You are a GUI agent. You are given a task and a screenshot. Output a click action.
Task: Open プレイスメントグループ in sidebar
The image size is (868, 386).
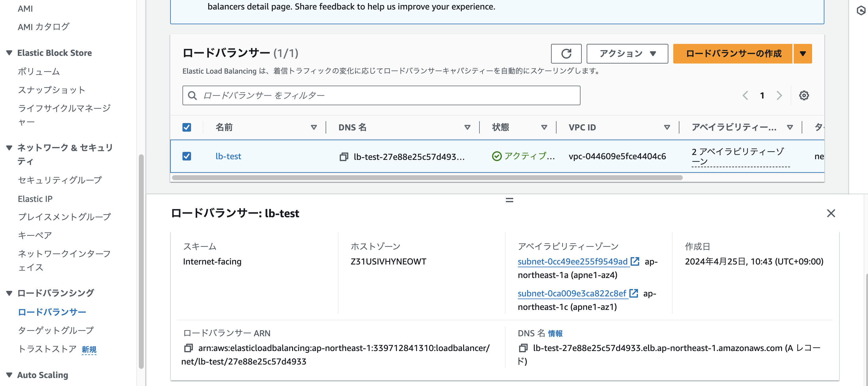tap(64, 217)
